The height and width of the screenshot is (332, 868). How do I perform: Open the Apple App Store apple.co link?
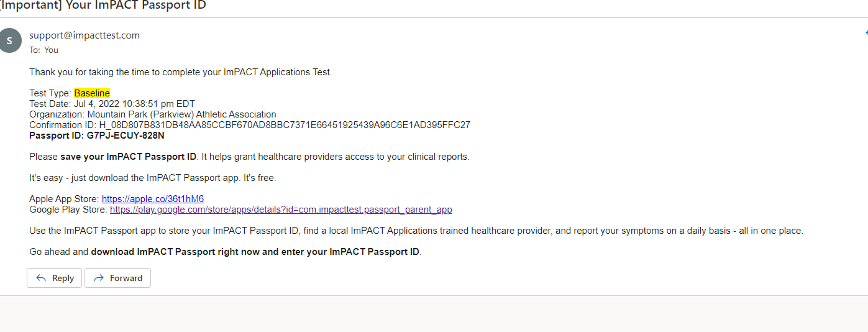pos(153,199)
